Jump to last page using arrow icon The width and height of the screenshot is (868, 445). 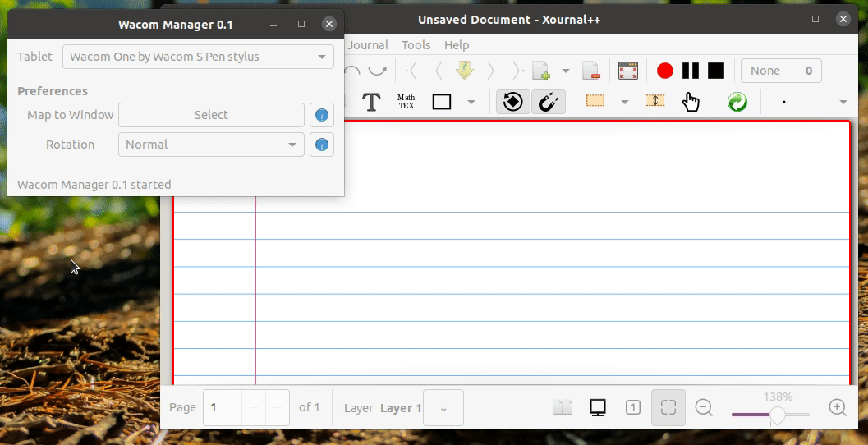click(517, 71)
